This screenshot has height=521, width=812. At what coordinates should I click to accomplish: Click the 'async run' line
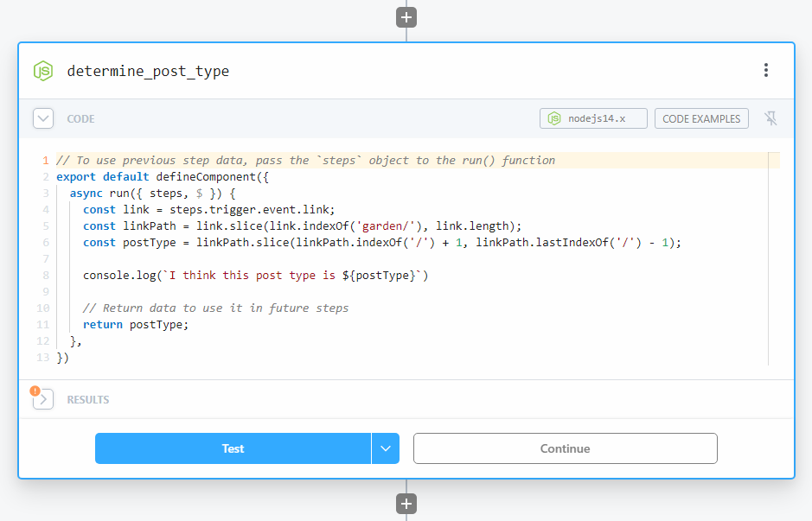tap(153, 194)
